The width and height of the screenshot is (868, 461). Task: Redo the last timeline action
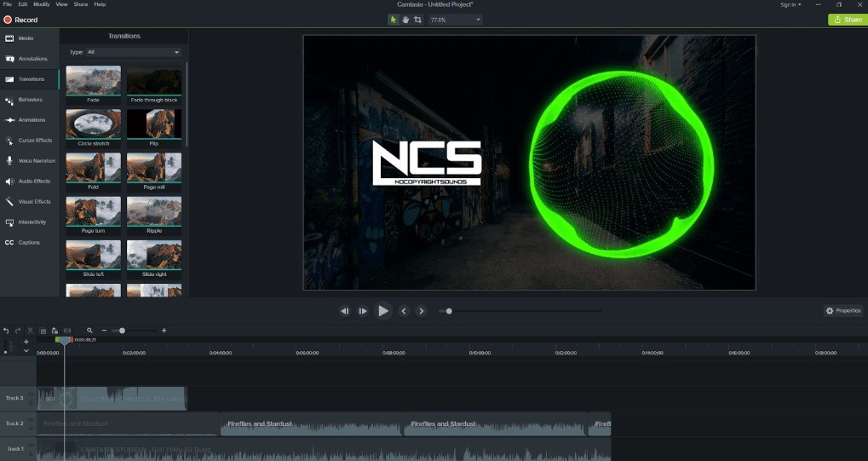(x=18, y=331)
